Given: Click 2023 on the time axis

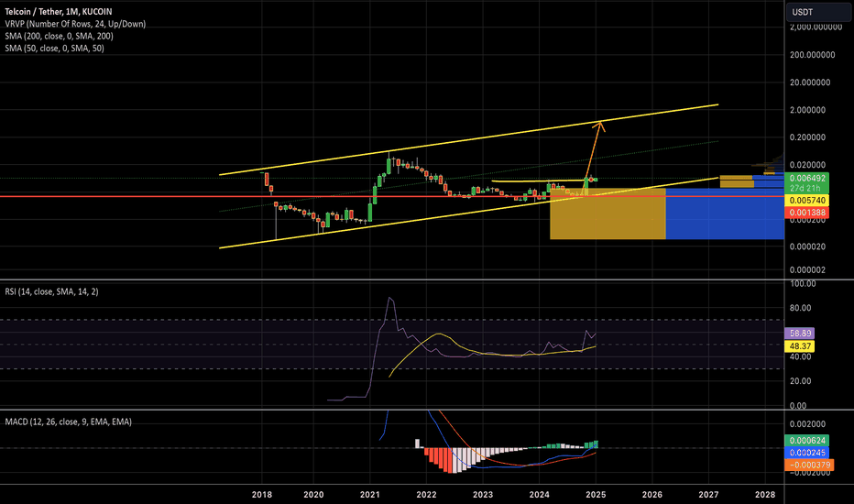Looking at the screenshot, I should pos(483,495).
